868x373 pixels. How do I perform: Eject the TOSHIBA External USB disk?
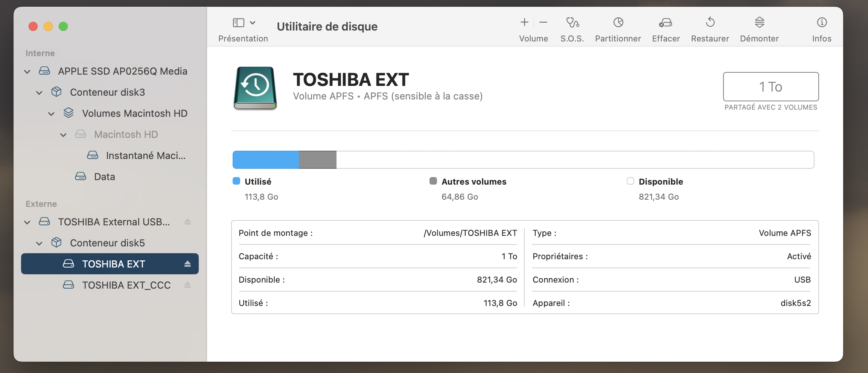coord(187,222)
